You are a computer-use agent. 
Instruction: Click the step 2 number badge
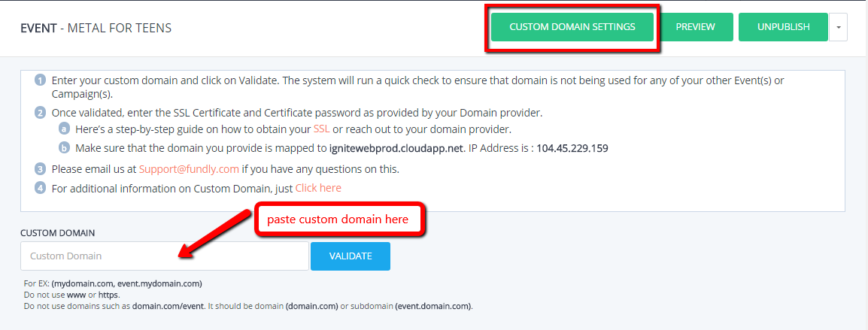(40, 113)
